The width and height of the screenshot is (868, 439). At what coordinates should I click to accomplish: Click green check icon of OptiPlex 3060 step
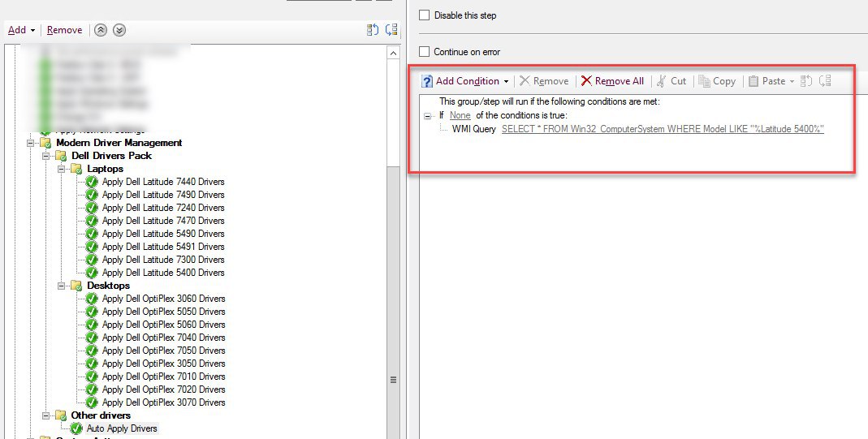click(x=92, y=299)
